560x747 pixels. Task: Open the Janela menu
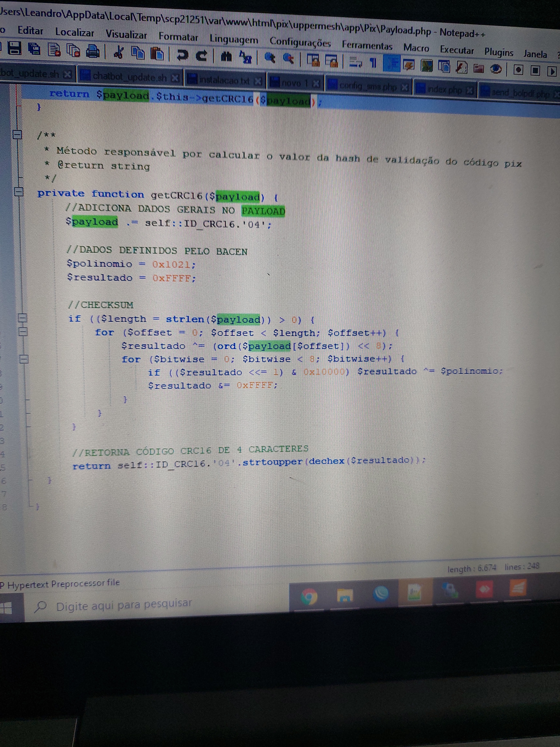pos(535,54)
